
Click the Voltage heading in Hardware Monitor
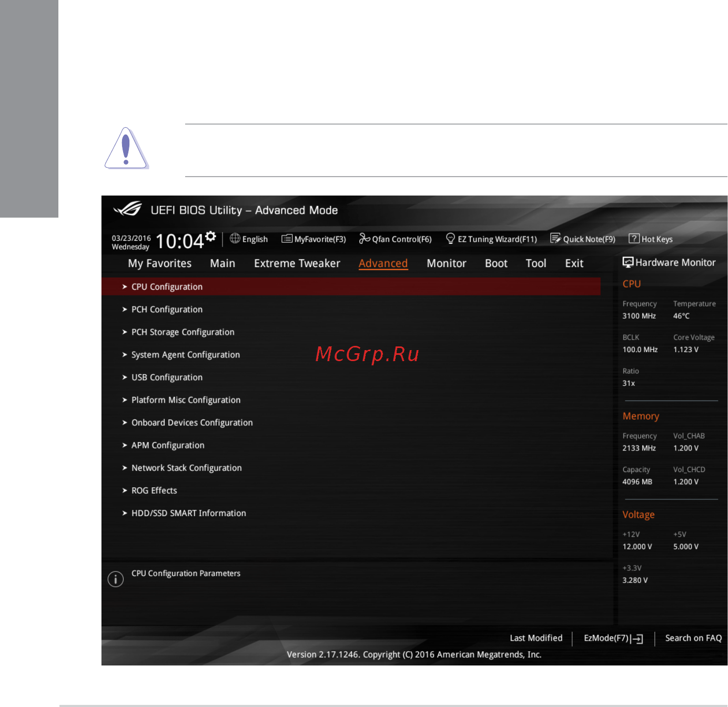639,515
